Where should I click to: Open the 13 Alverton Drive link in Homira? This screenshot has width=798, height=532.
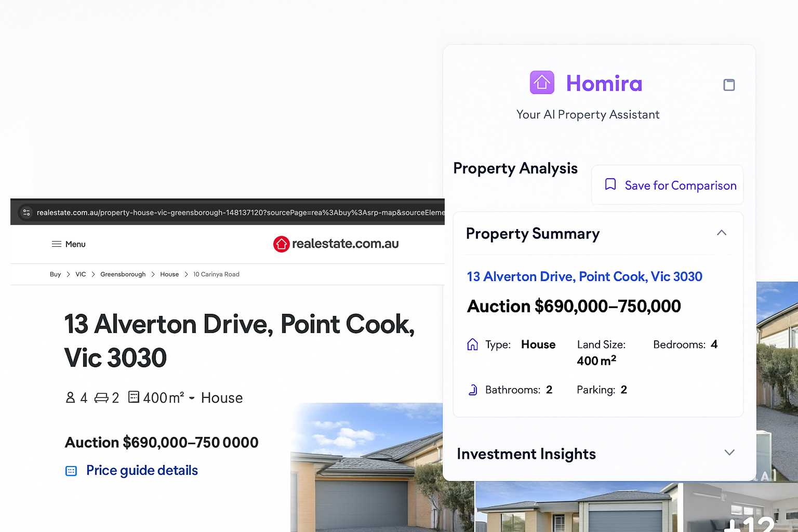584,276
